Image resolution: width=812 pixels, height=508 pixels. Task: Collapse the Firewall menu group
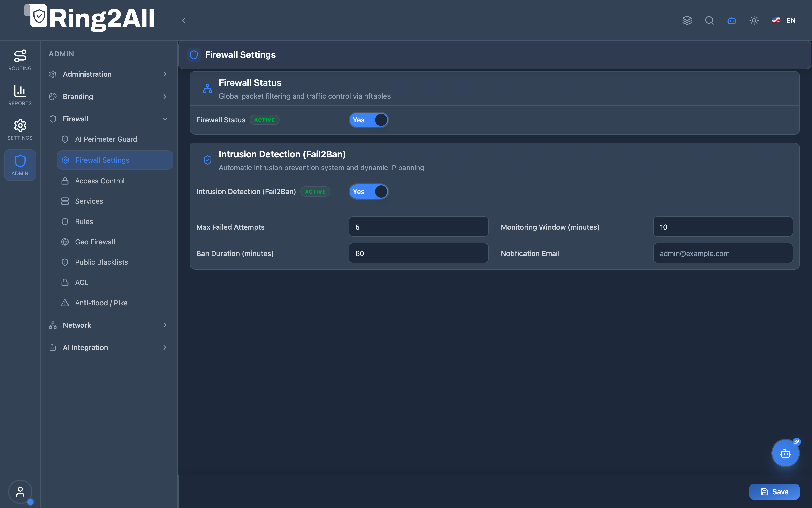point(108,119)
